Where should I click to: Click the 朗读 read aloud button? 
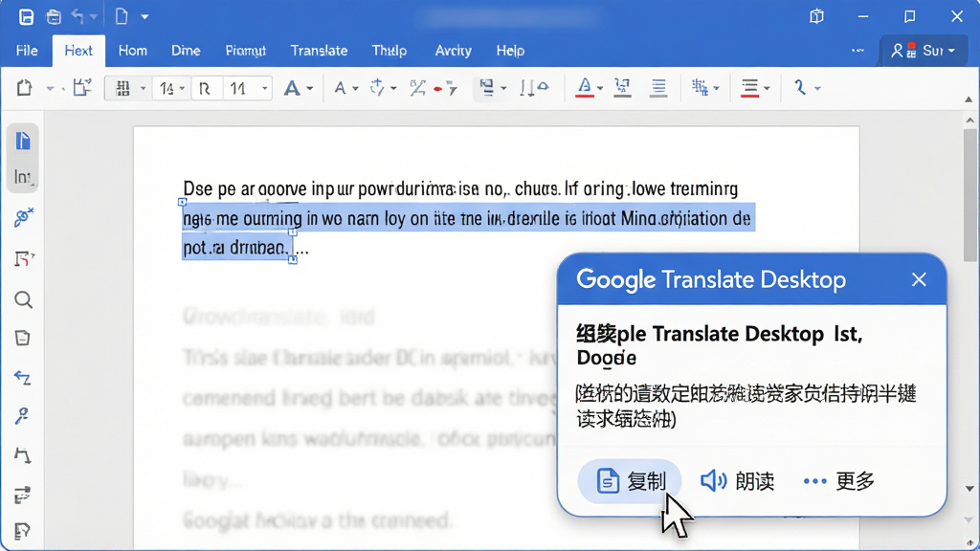(738, 481)
